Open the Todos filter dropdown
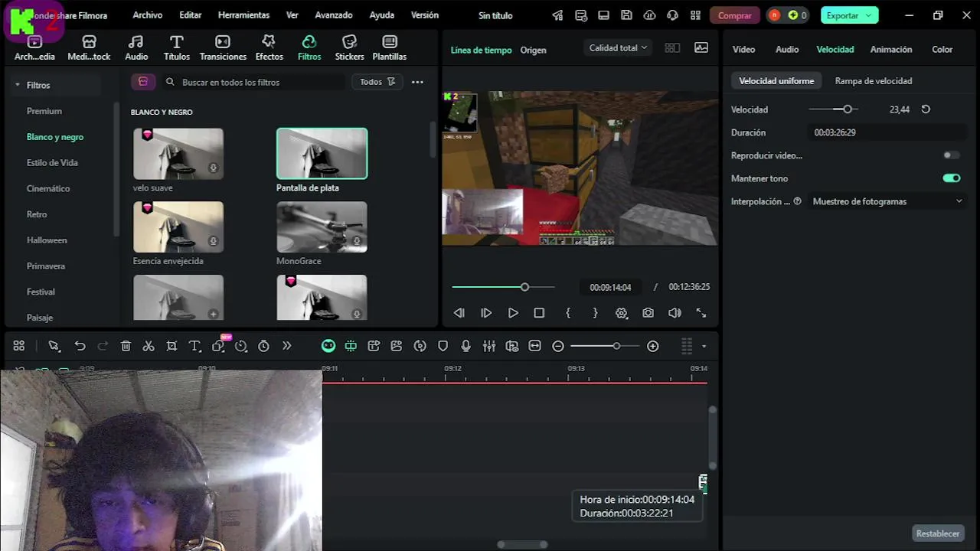Screen dimensions: 980x551 click(377, 82)
